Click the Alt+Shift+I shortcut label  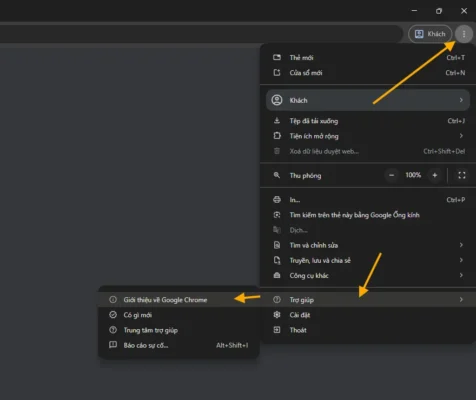click(x=232, y=345)
